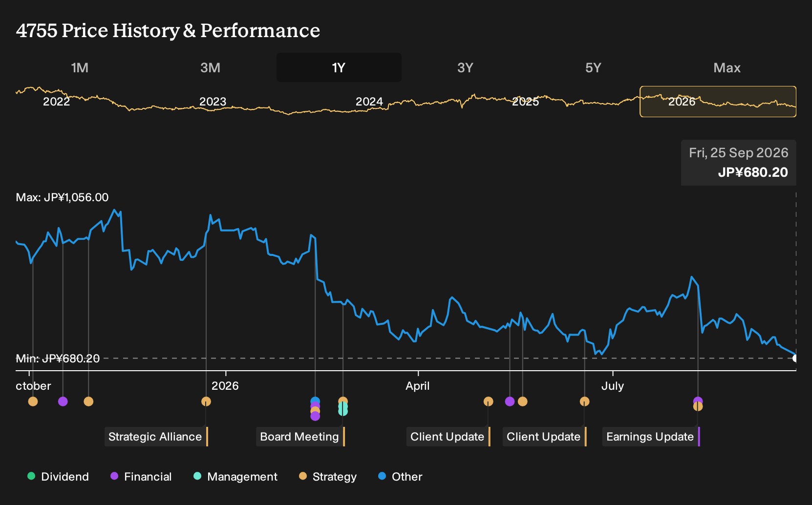Open the Client Update label next to Earnings Update
Viewport: 812px width, 505px height.
click(545, 437)
